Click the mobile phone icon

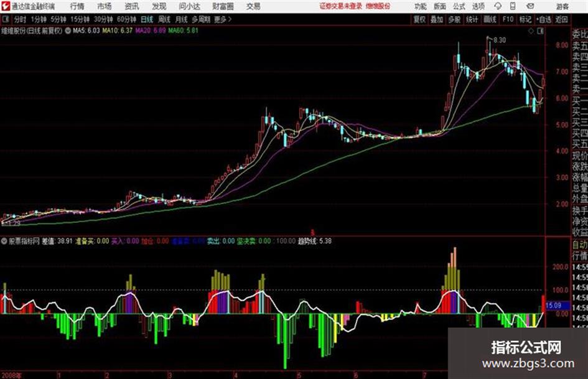513,6
